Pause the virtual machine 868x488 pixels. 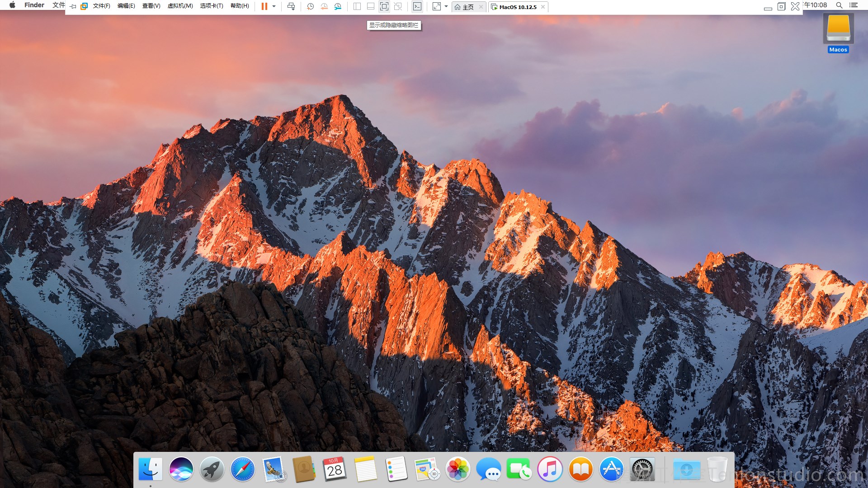[264, 6]
